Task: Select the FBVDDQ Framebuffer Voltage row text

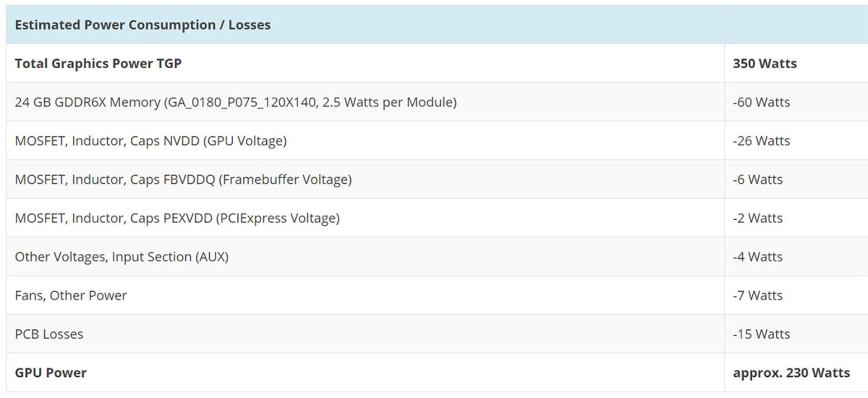Action: click(183, 180)
